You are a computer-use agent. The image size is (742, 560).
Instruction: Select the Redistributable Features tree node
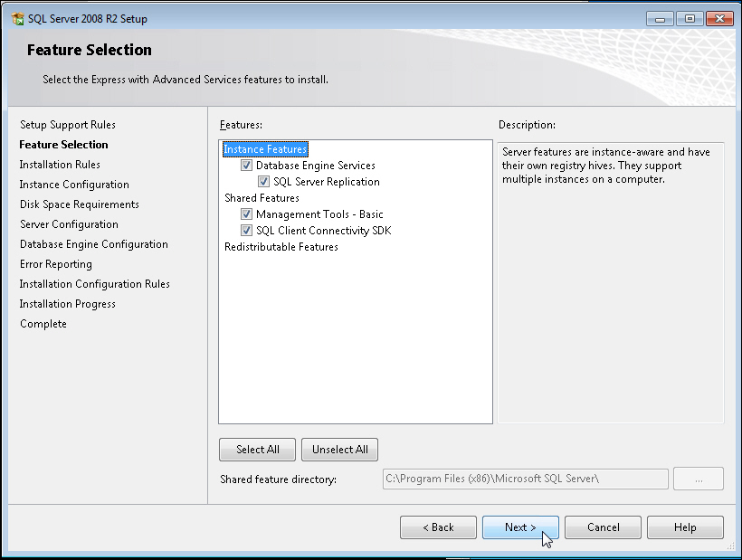pyautogui.click(x=281, y=247)
